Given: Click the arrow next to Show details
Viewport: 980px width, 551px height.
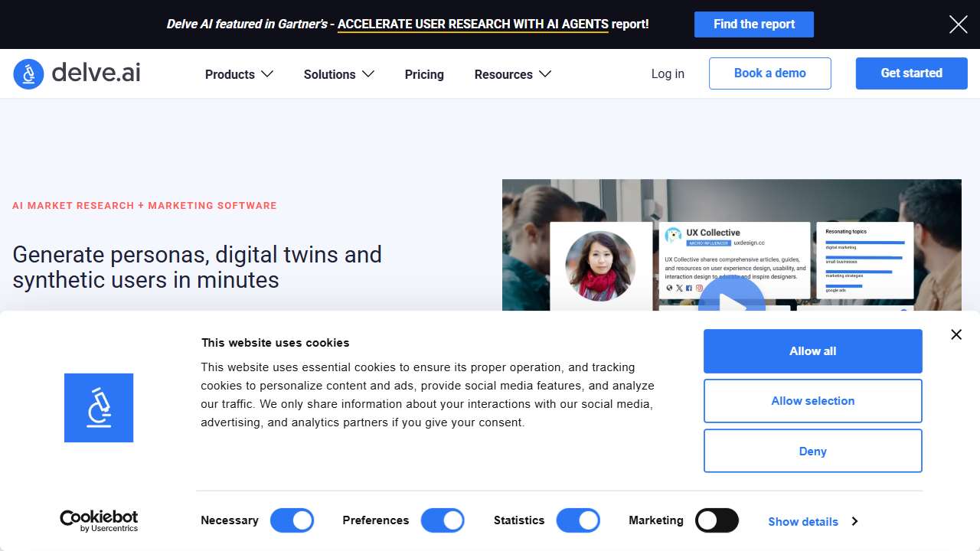Looking at the screenshot, I should pyautogui.click(x=854, y=521).
